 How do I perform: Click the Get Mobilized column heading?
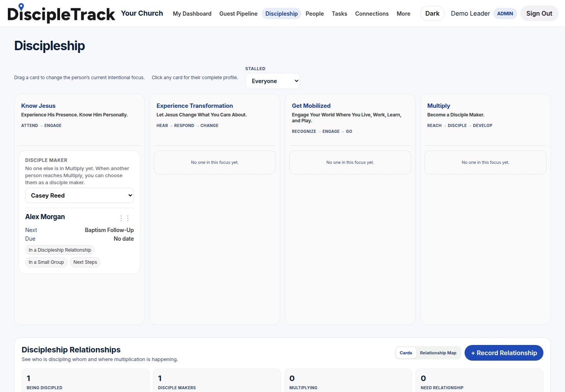[x=311, y=106]
